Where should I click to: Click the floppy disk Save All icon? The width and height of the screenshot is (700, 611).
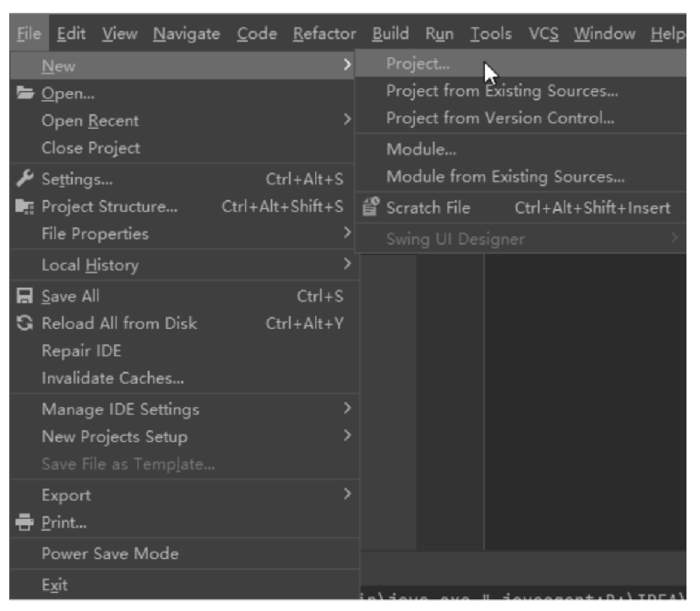25,296
